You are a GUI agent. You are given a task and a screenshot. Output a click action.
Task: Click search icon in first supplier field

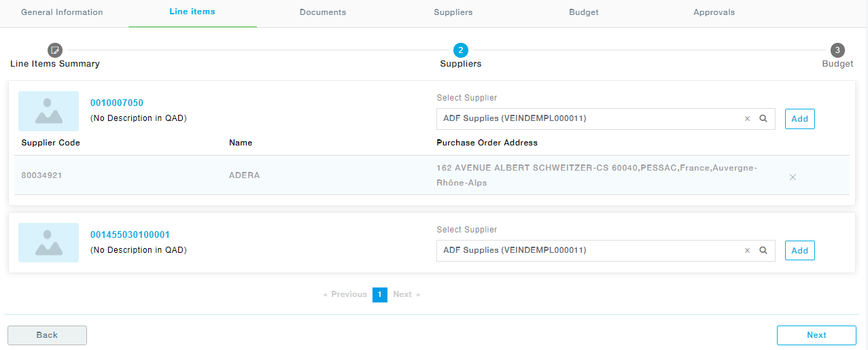tap(763, 119)
